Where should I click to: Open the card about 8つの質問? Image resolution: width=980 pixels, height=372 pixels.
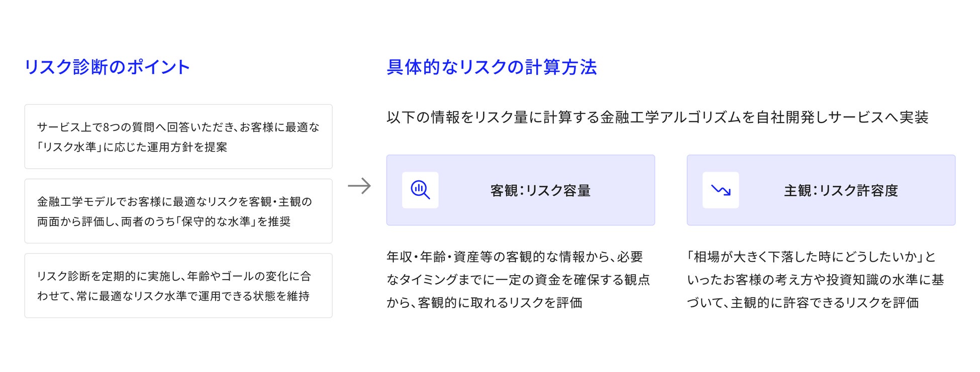pos(178,137)
